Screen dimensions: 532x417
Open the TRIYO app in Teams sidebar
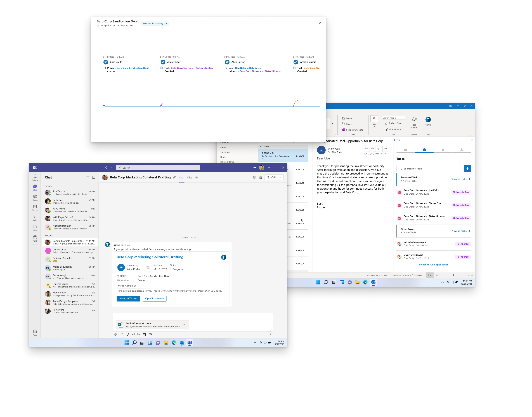35,238
